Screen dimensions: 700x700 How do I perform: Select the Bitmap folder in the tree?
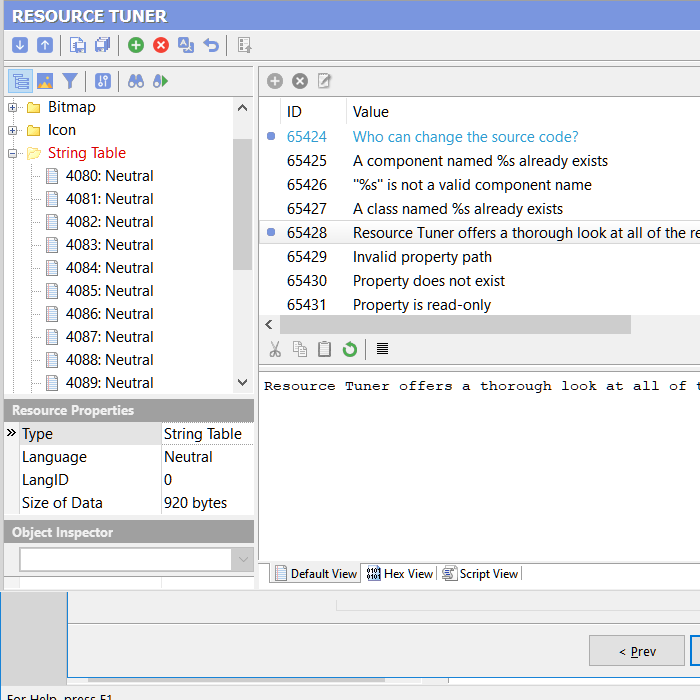click(x=71, y=107)
